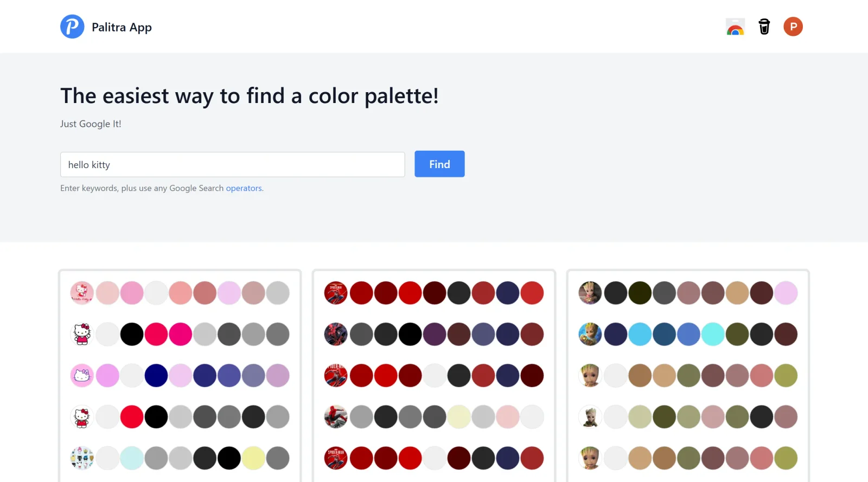Click the fourth-row standing Groot thumbnail
Viewport: 868px width, 482px height.
(590, 417)
